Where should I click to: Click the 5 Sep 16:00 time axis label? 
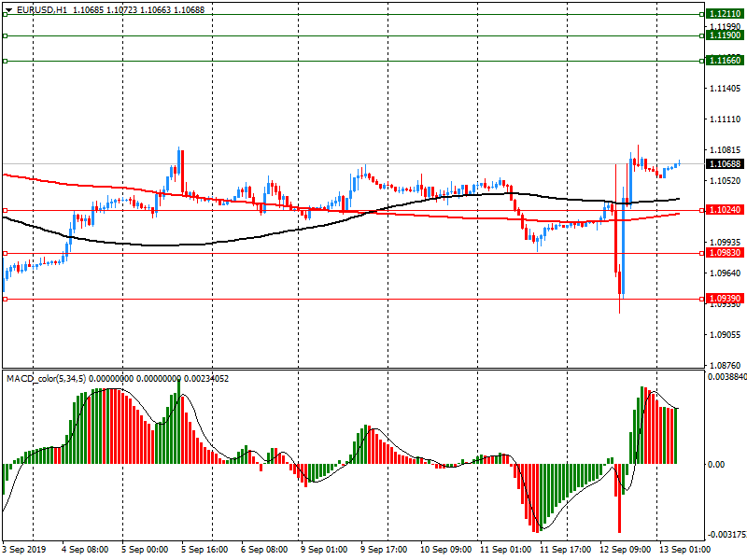click(204, 550)
